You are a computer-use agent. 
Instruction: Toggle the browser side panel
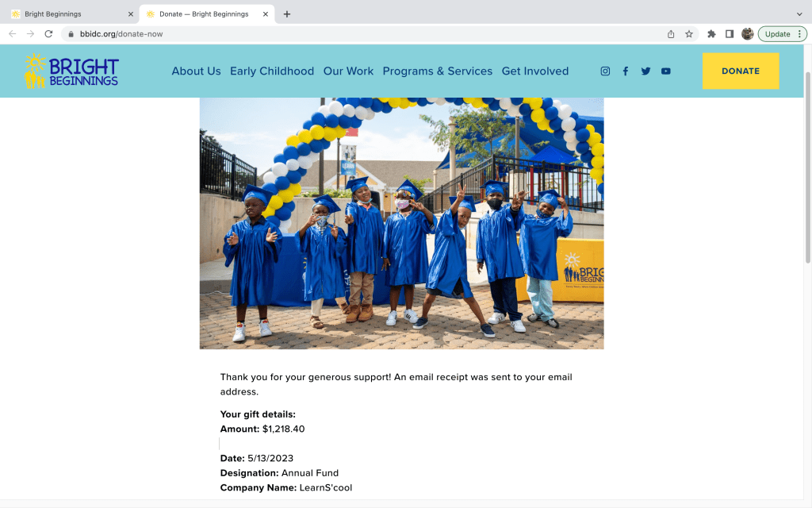[730, 34]
